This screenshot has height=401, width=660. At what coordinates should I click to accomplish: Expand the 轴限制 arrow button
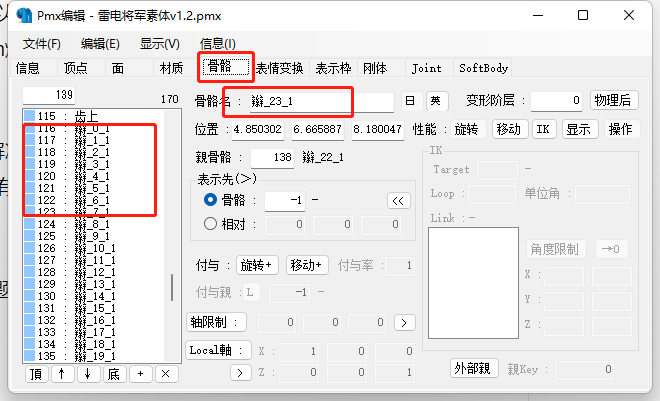pos(404,323)
